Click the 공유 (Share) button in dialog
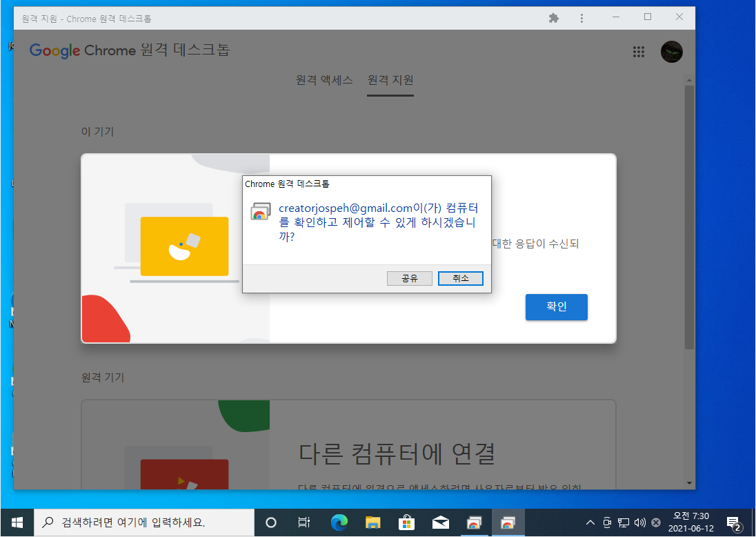The height and width of the screenshot is (537, 756). [x=409, y=278]
